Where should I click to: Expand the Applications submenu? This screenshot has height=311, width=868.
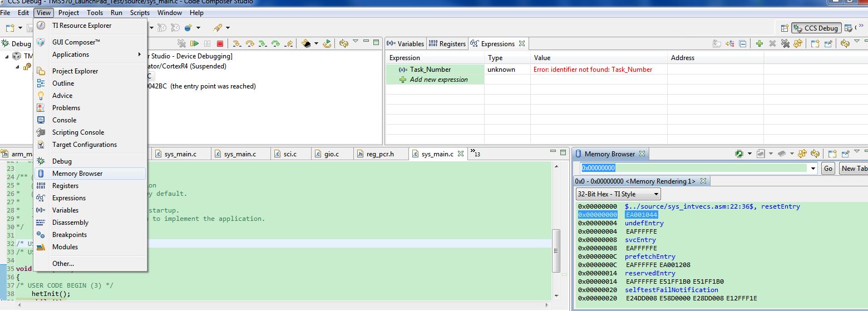pos(90,55)
